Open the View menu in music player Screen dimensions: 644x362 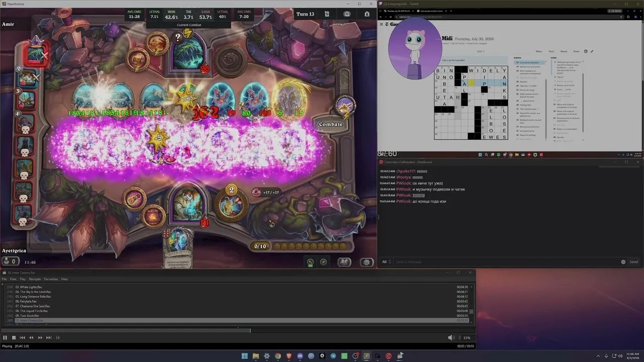click(13, 279)
